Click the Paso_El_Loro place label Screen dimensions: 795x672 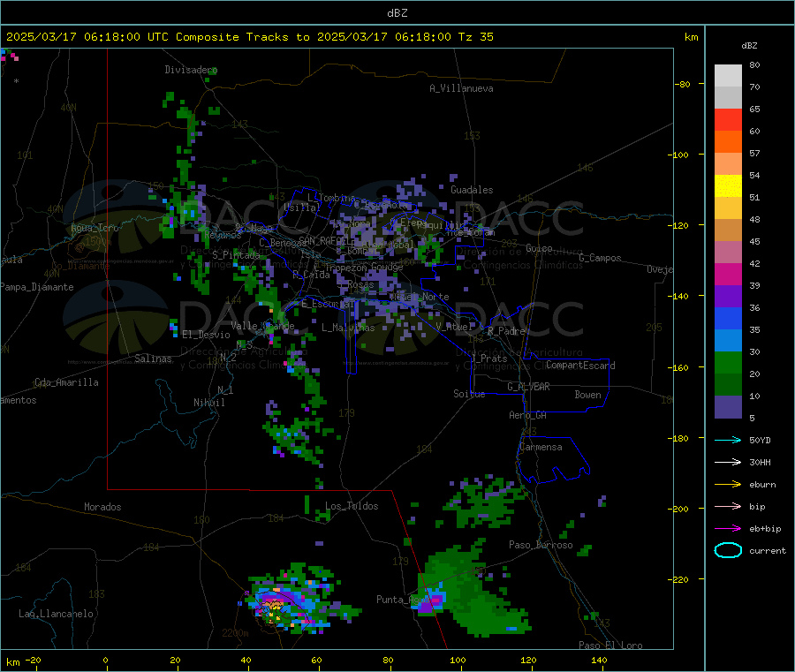pos(610,646)
